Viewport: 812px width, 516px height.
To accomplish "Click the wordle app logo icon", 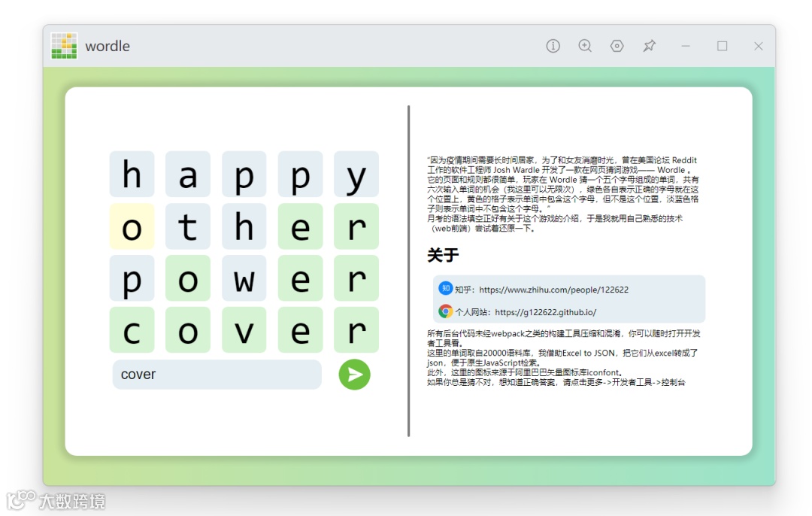I will tap(64, 46).
